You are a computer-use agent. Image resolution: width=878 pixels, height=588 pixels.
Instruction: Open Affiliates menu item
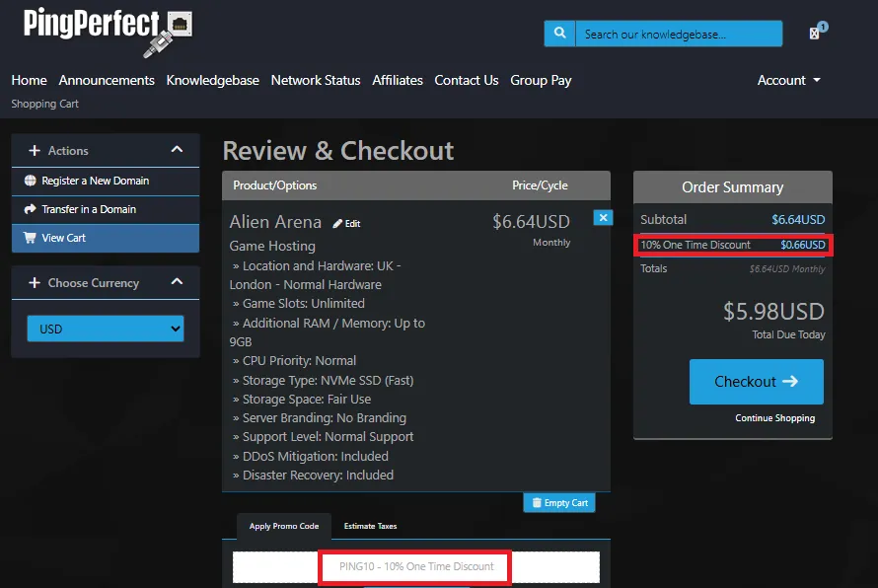coord(398,80)
